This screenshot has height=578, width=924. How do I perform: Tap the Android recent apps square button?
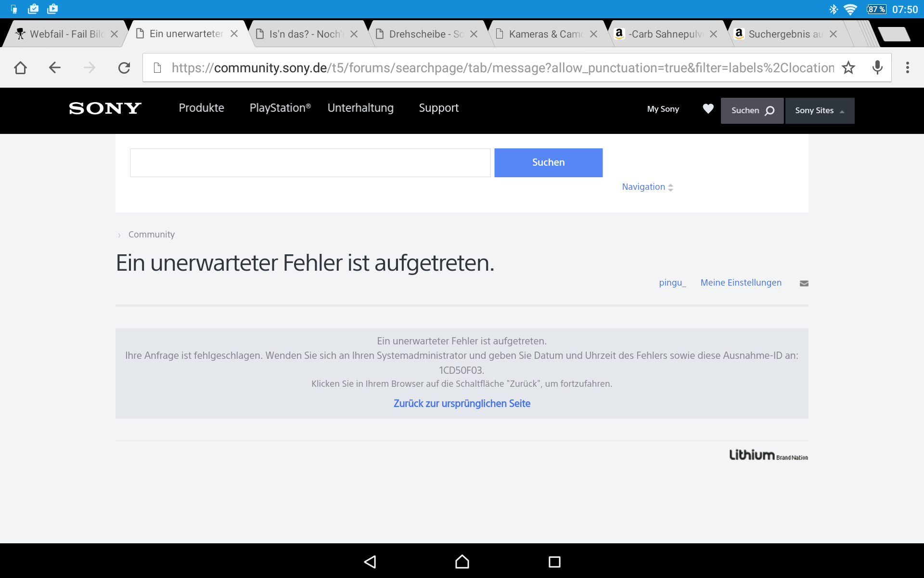[554, 562]
